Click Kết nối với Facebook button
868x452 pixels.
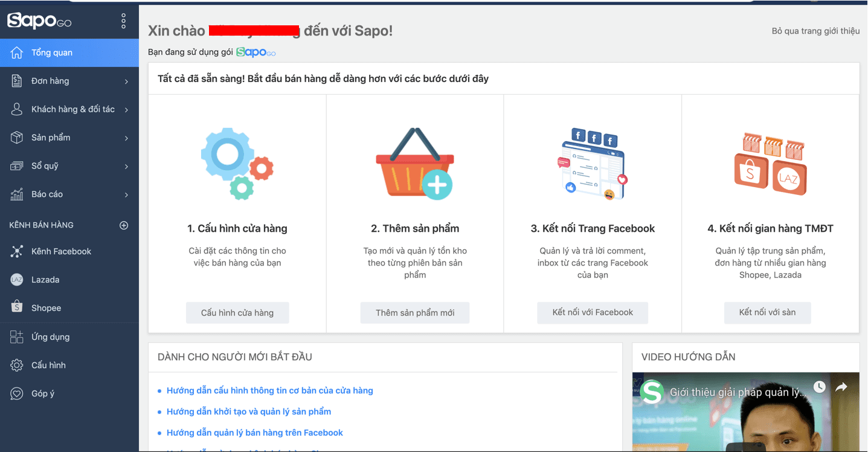point(593,313)
